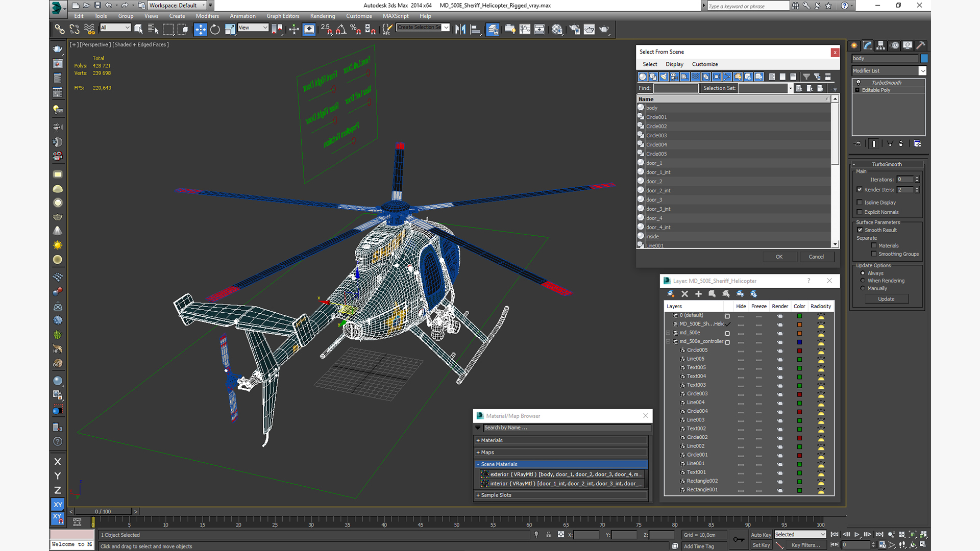Open the Modifier List dropdown
Image resolution: width=980 pixels, height=551 pixels.
point(889,71)
